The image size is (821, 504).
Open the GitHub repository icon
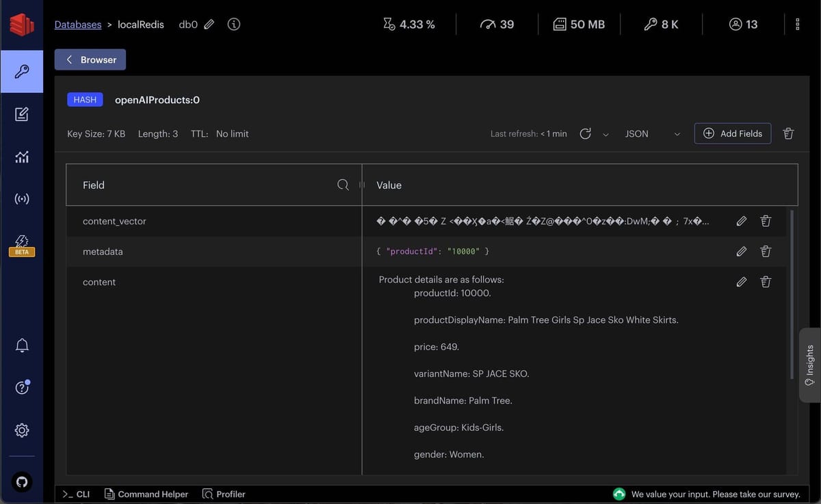coord(21,481)
